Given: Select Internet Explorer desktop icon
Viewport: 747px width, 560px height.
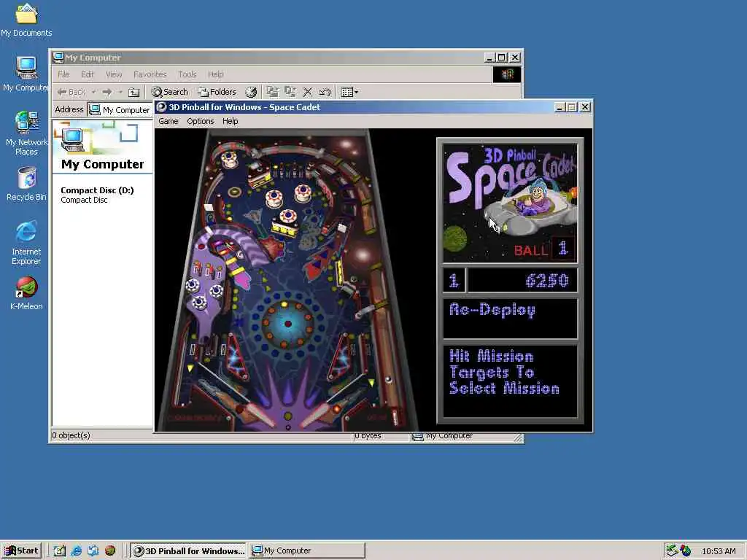Looking at the screenshot, I should tap(26, 243).
